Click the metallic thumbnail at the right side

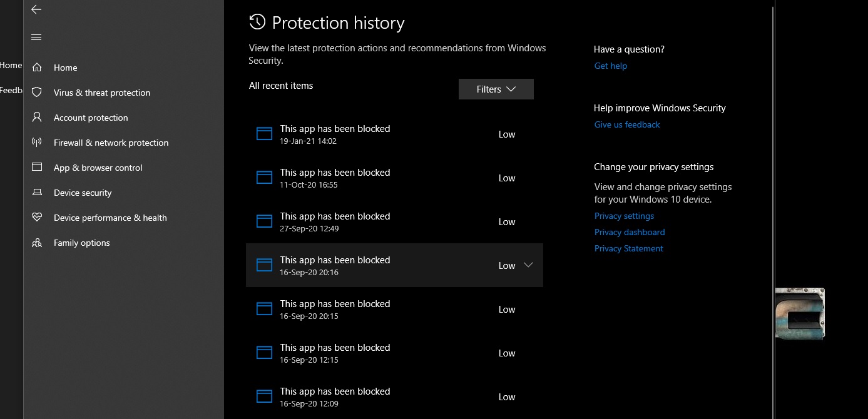click(x=800, y=313)
